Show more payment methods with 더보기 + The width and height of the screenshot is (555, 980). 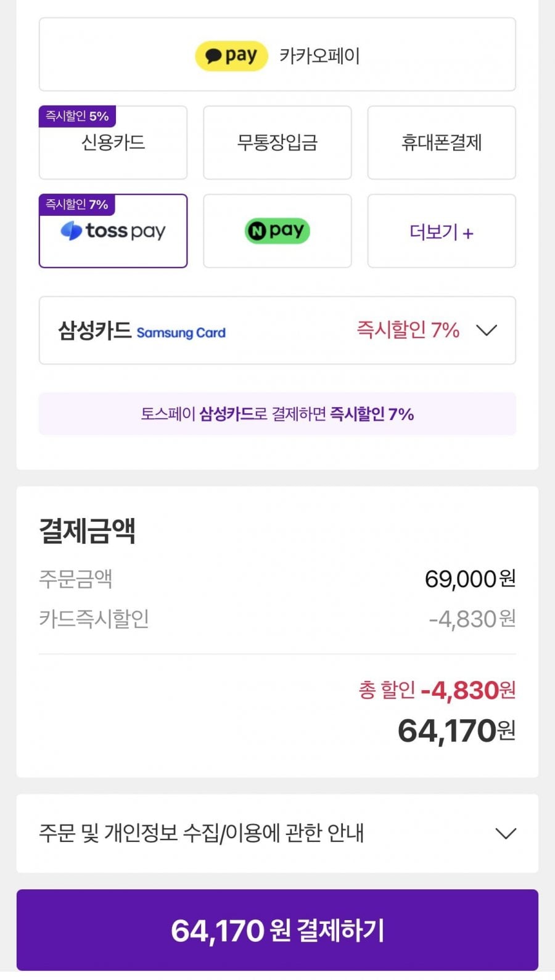point(442,231)
